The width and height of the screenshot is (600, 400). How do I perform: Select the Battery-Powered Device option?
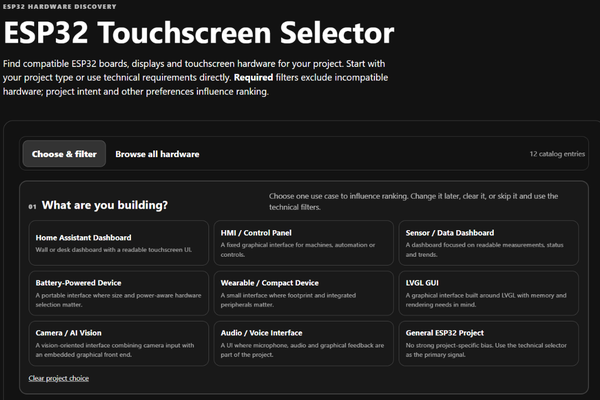pyautogui.click(x=119, y=293)
